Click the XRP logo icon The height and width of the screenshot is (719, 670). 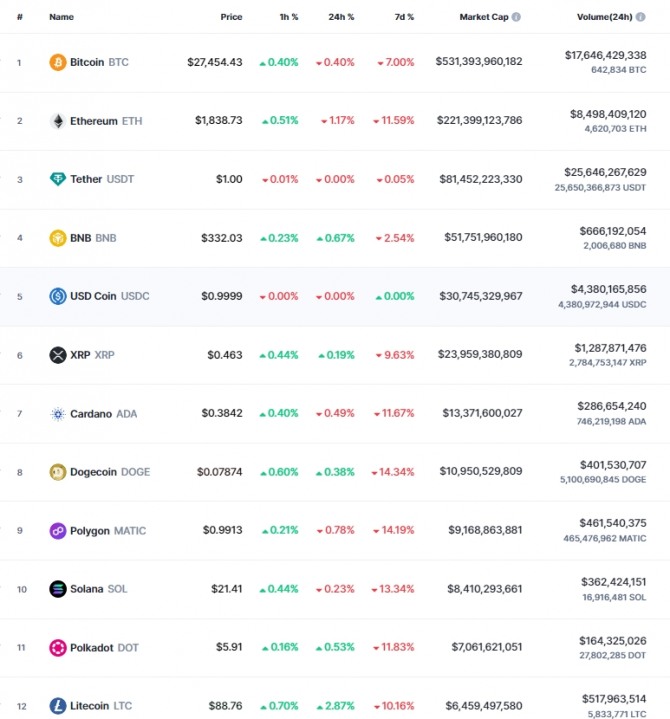(58, 355)
